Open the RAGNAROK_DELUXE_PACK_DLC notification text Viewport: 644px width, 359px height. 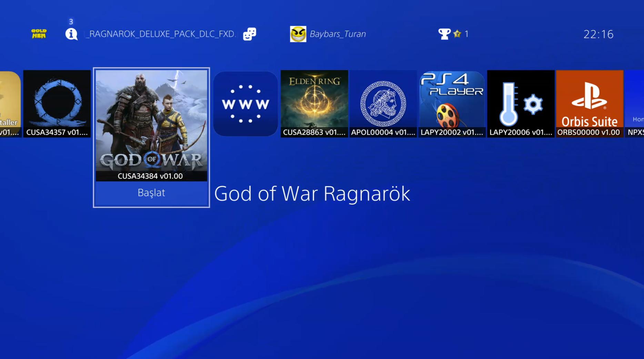tap(161, 34)
